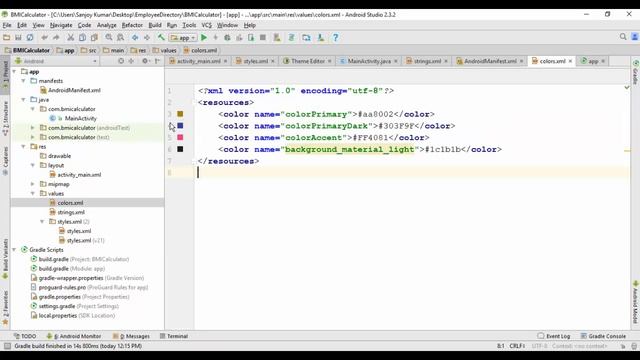Click the Save All toolbar icon
Viewport: 640px width, 360px height.
18,38
